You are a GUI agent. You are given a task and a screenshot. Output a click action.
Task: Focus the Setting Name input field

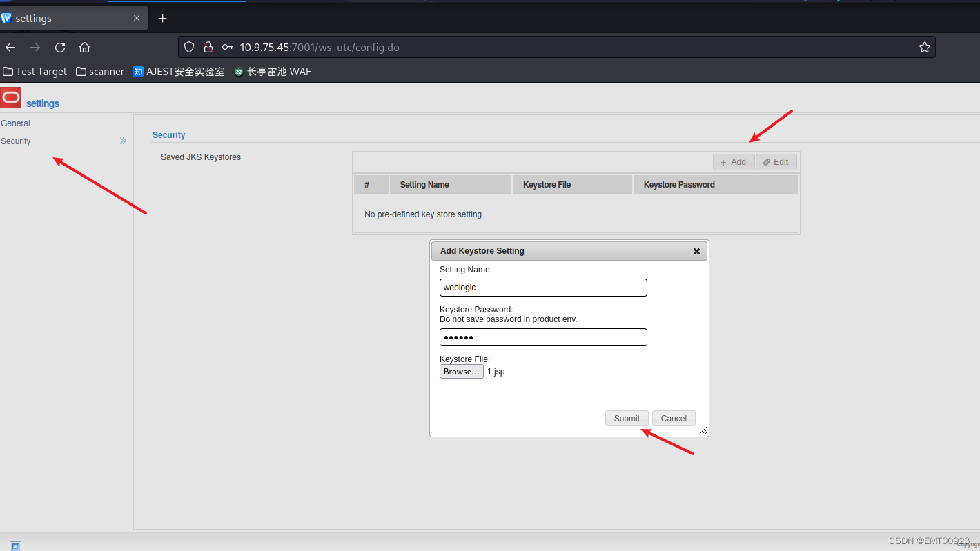click(543, 288)
